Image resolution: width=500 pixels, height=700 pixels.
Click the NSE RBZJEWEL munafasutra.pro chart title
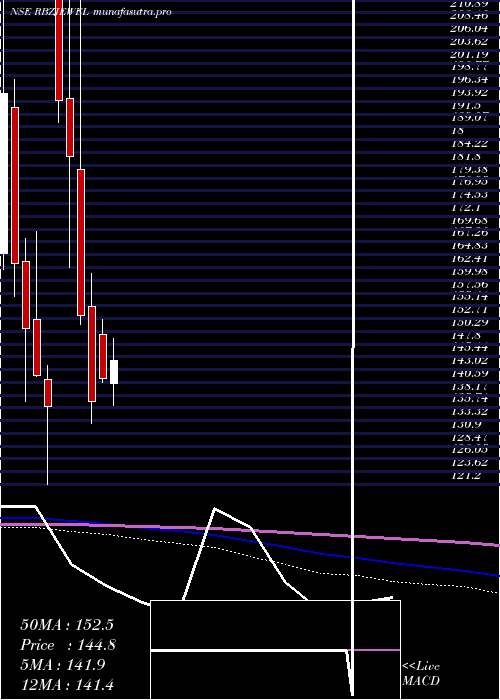pyautogui.click(x=91, y=12)
